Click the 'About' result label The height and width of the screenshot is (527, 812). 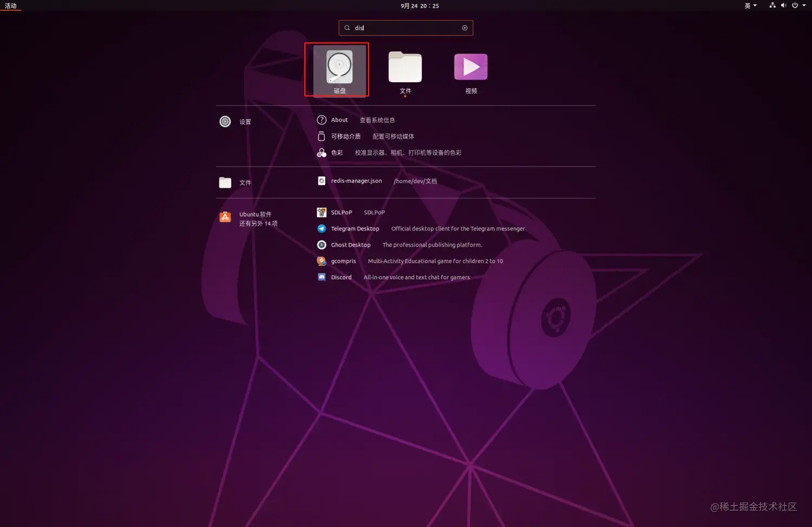tap(339, 120)
